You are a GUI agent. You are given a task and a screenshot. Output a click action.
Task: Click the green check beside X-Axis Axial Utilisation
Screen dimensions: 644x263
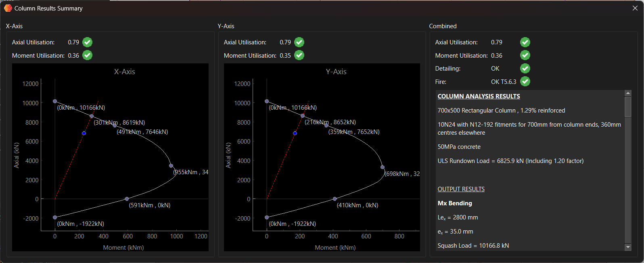click(87, 42)
